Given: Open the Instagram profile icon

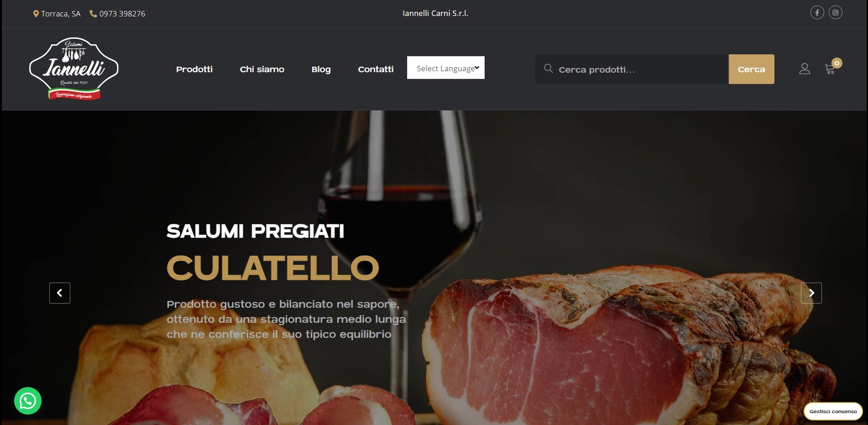Looking at the screenshot, I should point(835,13).
